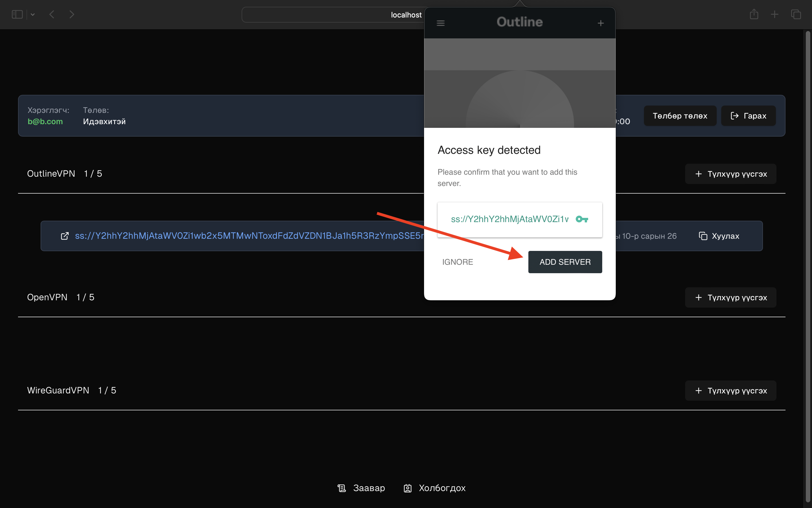This screenshot has width=812, height=508.
Task: Click the 10-р сарын 26 date text
Action: click(x=649, y=236)
